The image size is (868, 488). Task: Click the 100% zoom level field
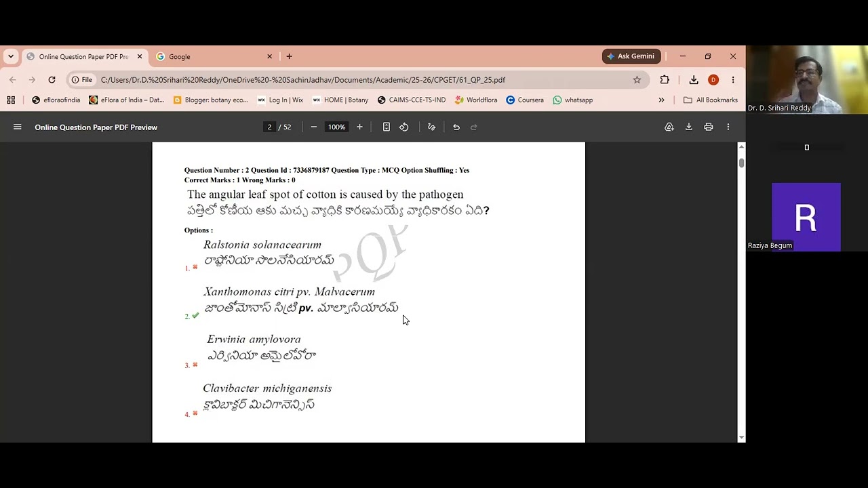[x=336, y=127]
